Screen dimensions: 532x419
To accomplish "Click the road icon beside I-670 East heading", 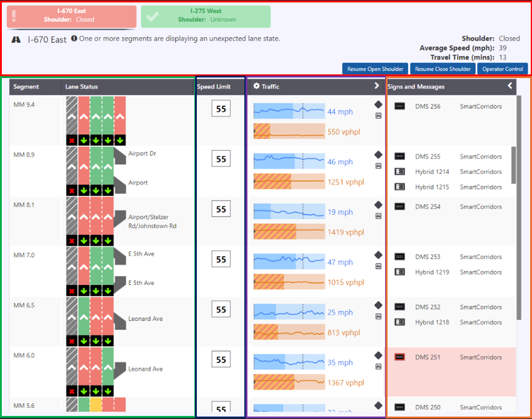I will (16, 40).
